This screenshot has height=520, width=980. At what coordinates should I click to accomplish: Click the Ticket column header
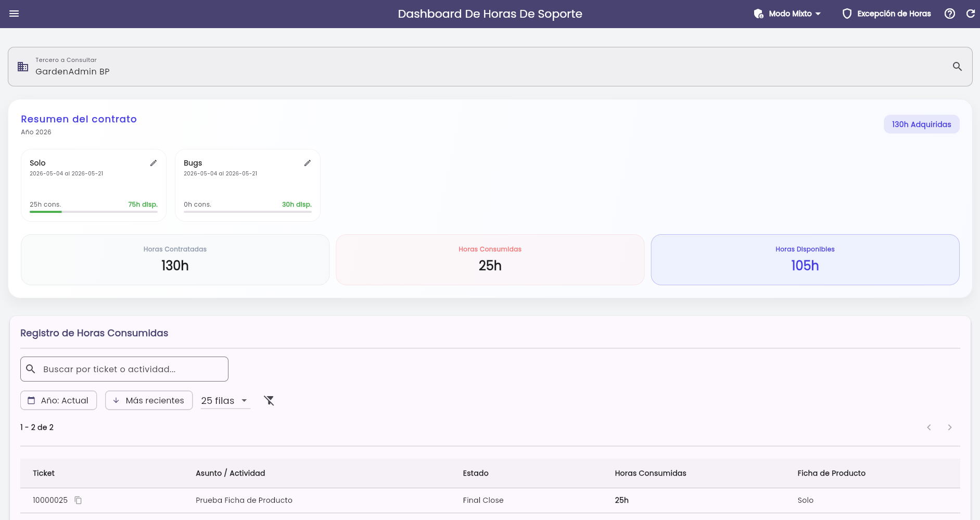(44, 473)
